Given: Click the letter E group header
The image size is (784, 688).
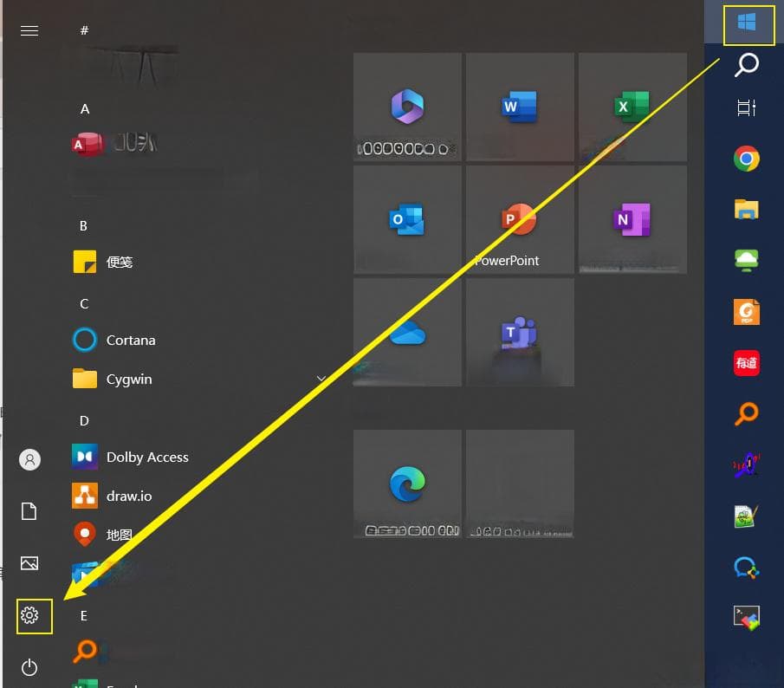Looking at the screenshot, I should coord(83,616).
